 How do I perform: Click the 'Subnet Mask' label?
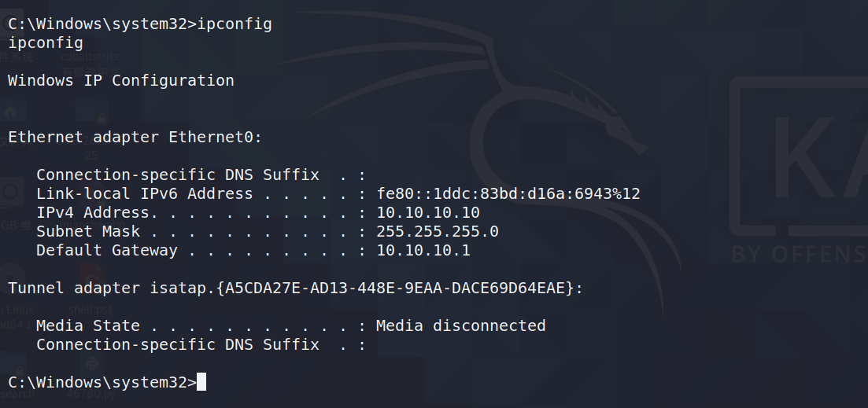[x=88, y=232]
